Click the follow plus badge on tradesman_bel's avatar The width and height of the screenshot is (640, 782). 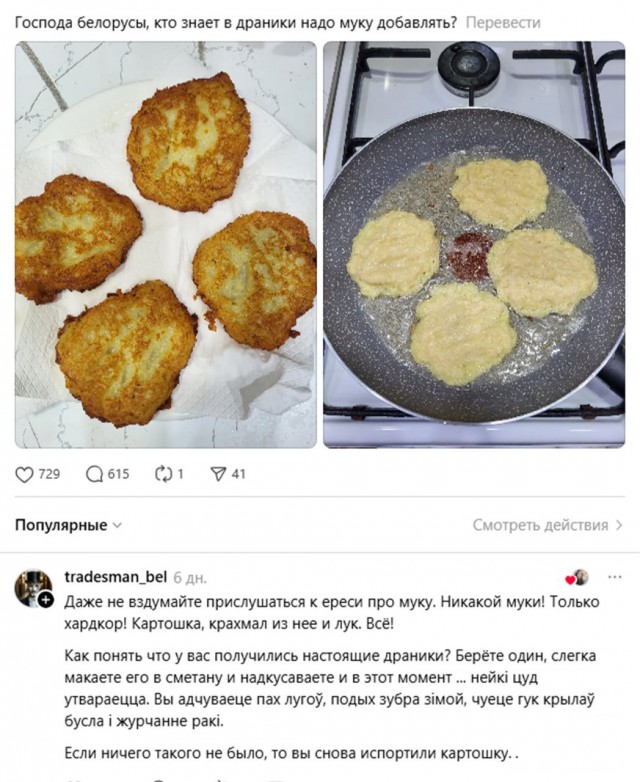tap(46, 600)
